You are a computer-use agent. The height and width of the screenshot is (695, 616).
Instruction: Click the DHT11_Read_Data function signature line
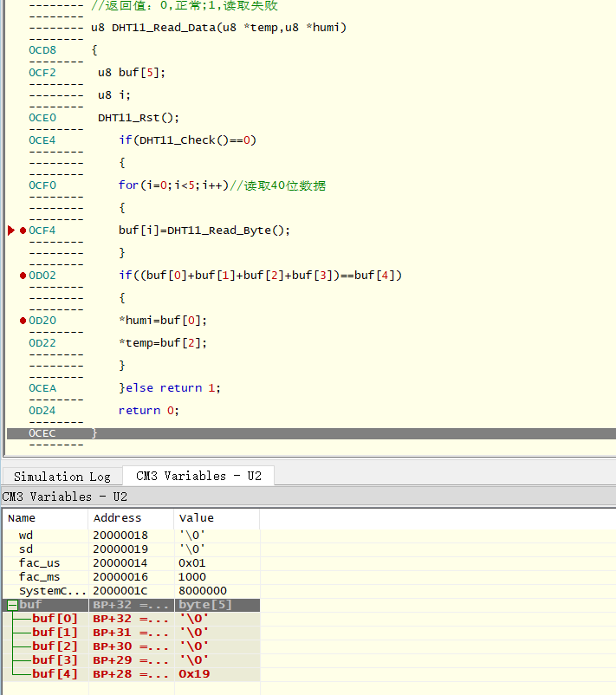pyautogui.click(x=218, y=28)
